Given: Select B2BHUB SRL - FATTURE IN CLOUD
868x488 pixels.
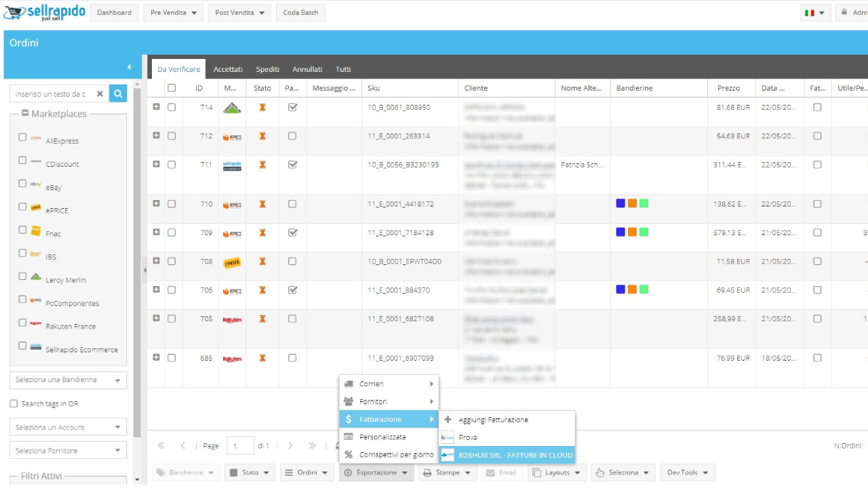Looking at the screenshot, I should (x=507, y=455).
